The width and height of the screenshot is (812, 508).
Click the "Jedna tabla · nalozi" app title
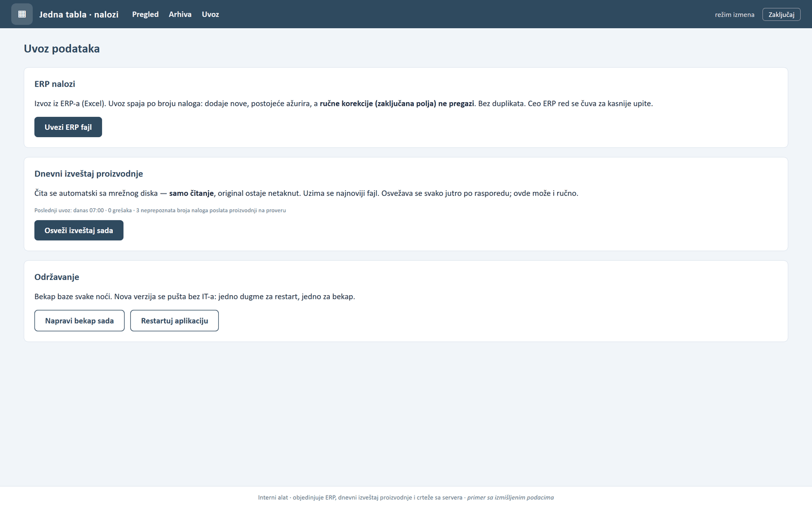pyautogui.click(x=79, y=14)
